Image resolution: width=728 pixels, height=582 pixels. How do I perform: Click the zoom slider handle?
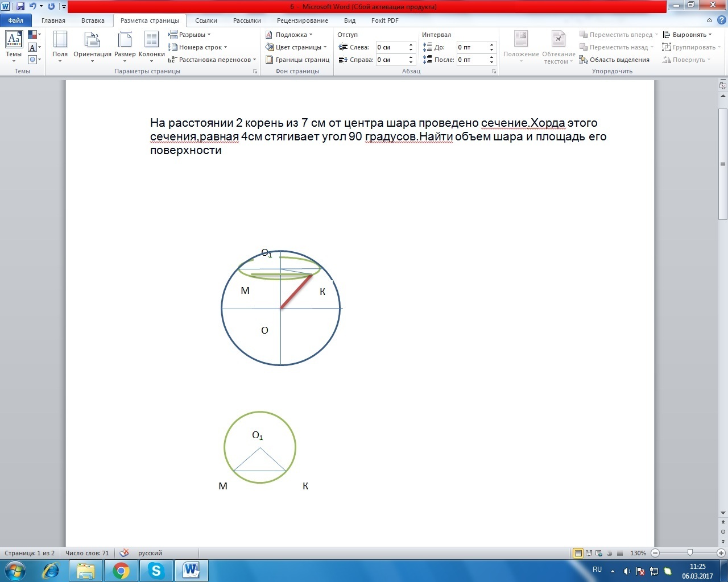click(690, 553)
